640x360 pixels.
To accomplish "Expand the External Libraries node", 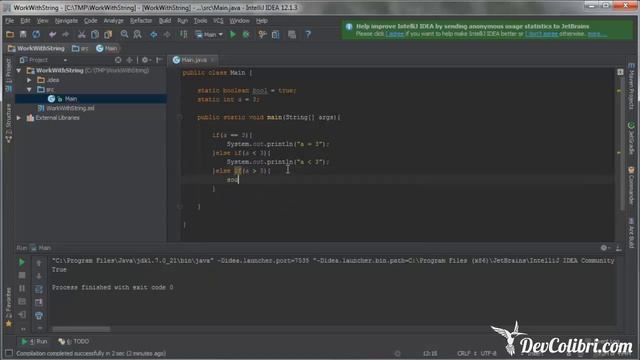I will (19, 118).
